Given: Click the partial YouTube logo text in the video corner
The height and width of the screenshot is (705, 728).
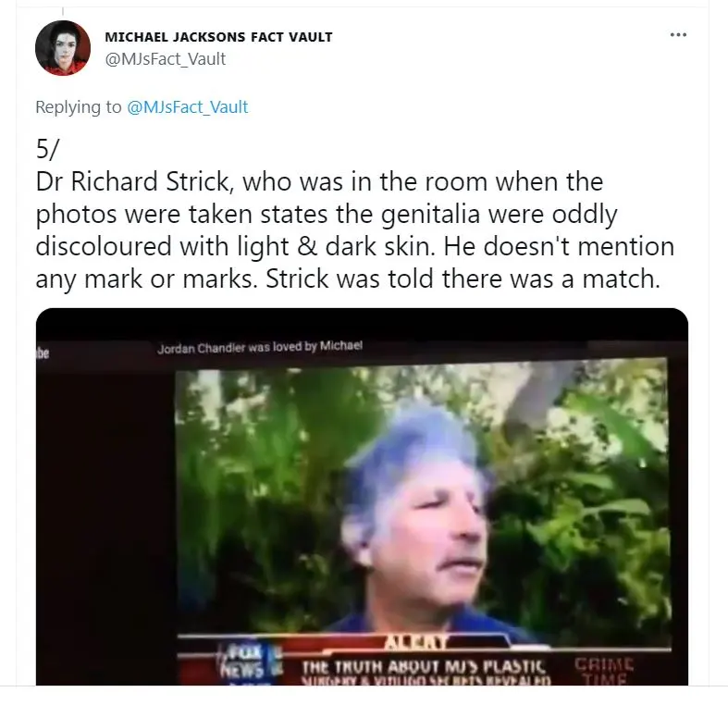Looking at the screenshot, I should pos(42,354).
